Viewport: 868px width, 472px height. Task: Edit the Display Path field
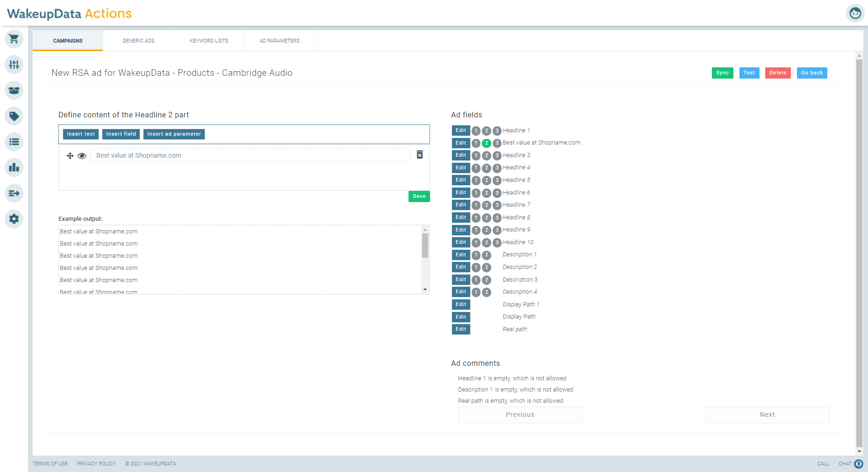(461, 317)
